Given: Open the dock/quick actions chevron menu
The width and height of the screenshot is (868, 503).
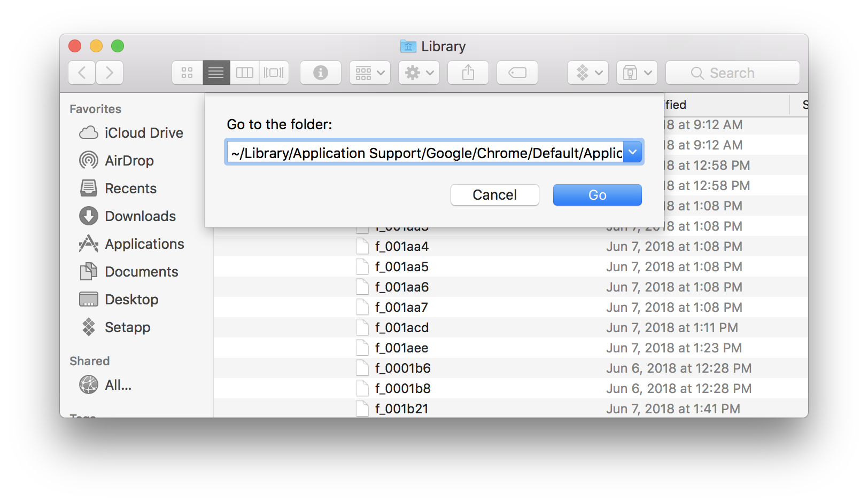Looking at the screenshot, I should [x=587, y=73].
